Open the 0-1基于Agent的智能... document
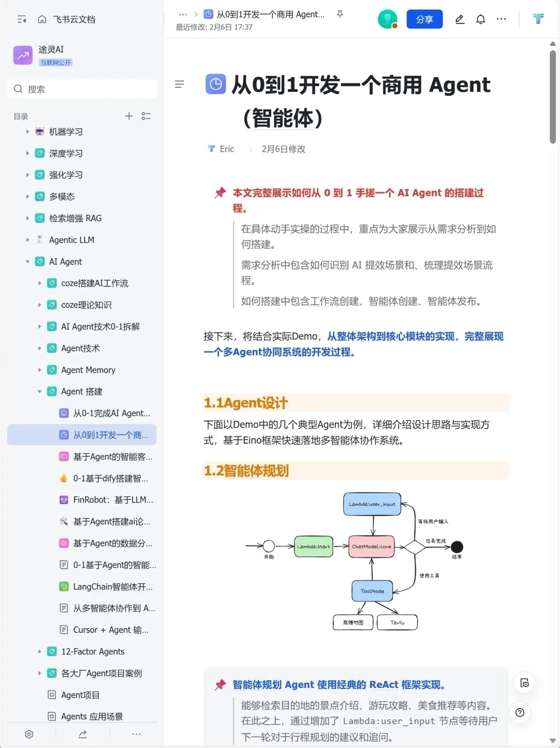The width and height of the screenshot is (560, 748). (x=114, y=565)
